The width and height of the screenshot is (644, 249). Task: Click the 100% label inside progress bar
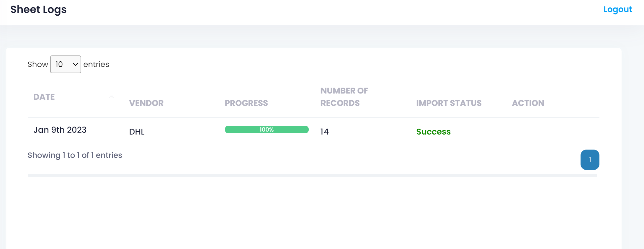point(267,130)
